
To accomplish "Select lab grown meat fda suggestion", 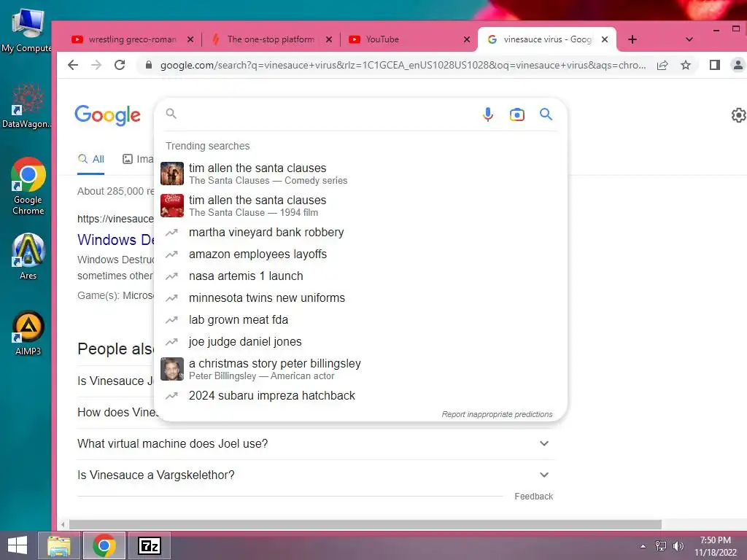I will (360, 320).
